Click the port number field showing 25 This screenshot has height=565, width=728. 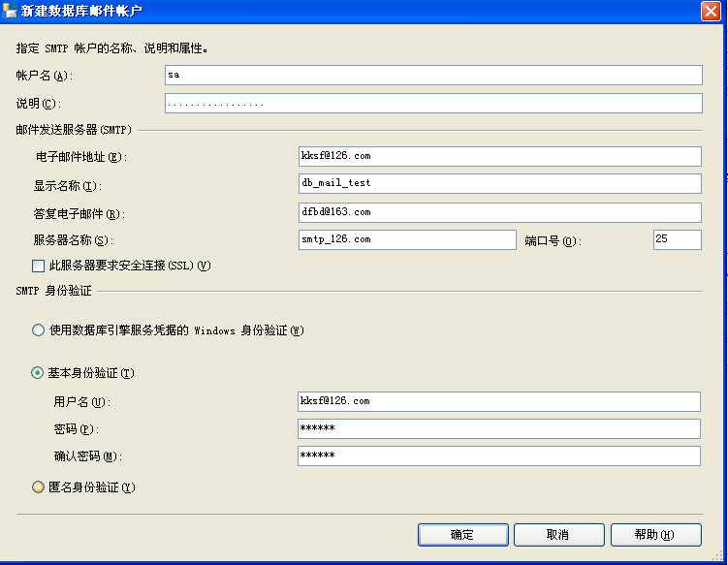tap(677, 239)
